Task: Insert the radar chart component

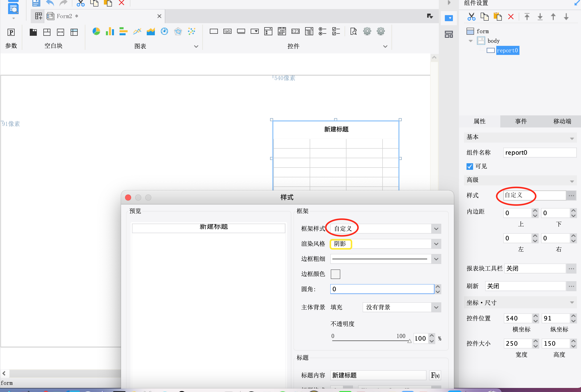Action: (178, 31)
